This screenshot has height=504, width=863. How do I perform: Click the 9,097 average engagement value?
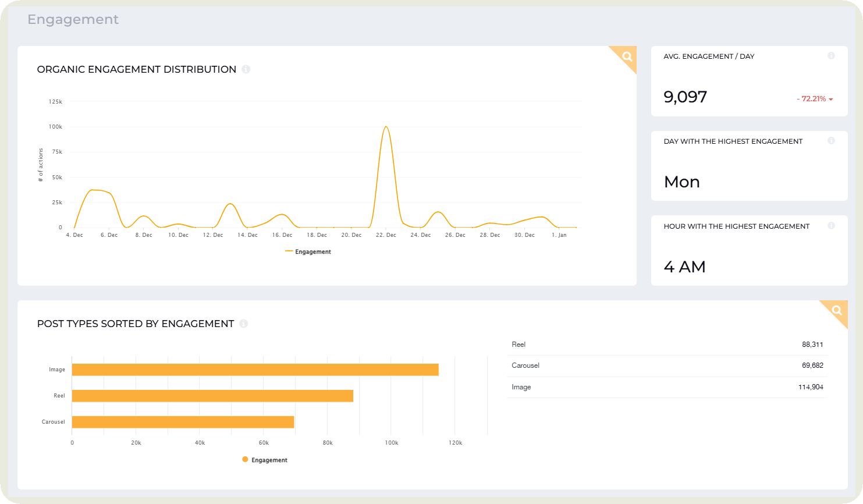[686, 97]
